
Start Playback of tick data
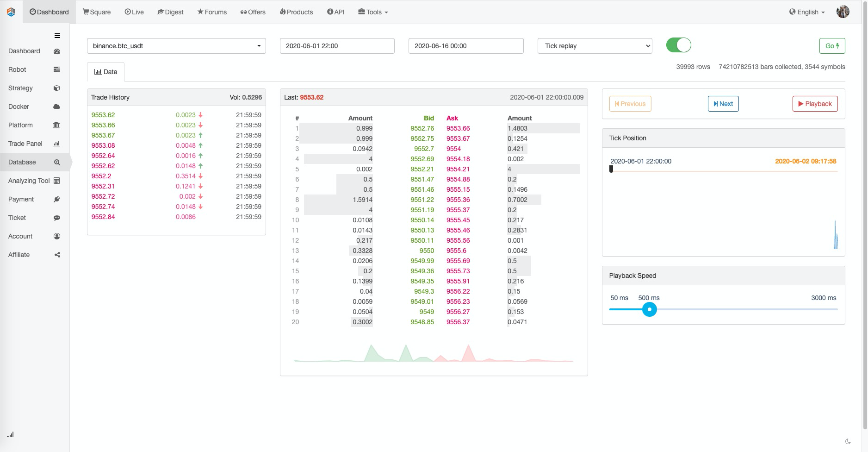click(815, 104)
